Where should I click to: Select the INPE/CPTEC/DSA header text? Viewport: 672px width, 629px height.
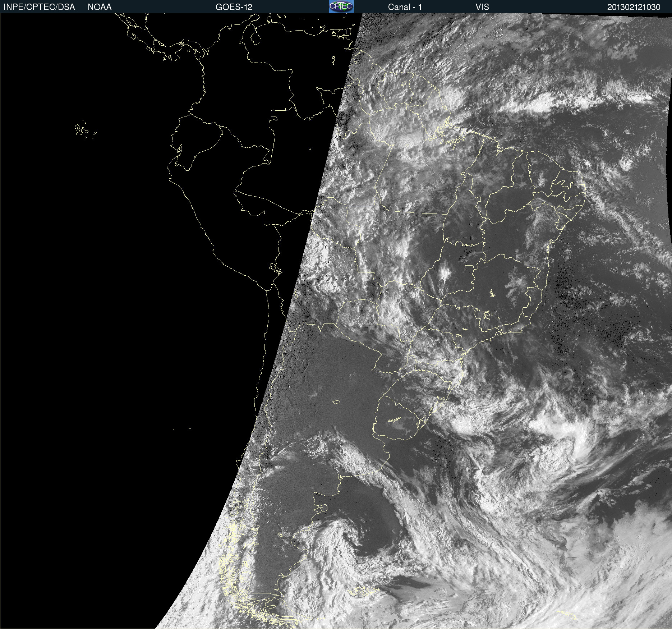pos(39,7)
